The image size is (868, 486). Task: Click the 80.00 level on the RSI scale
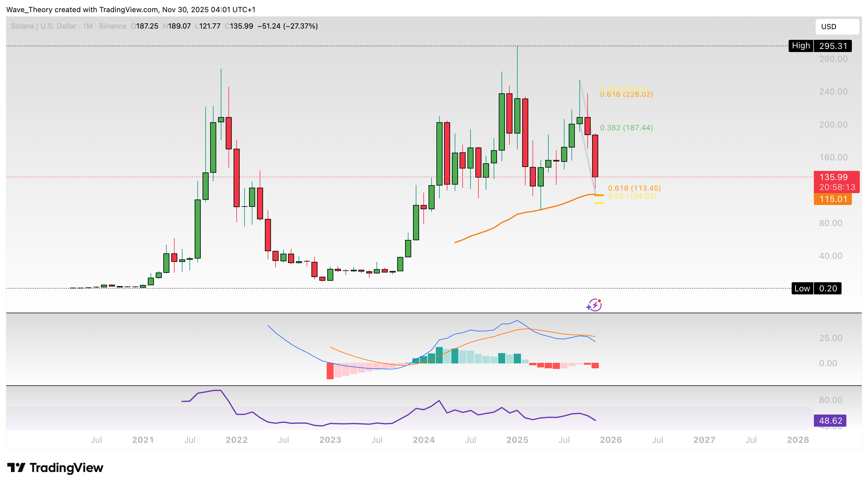click(830, 400)
